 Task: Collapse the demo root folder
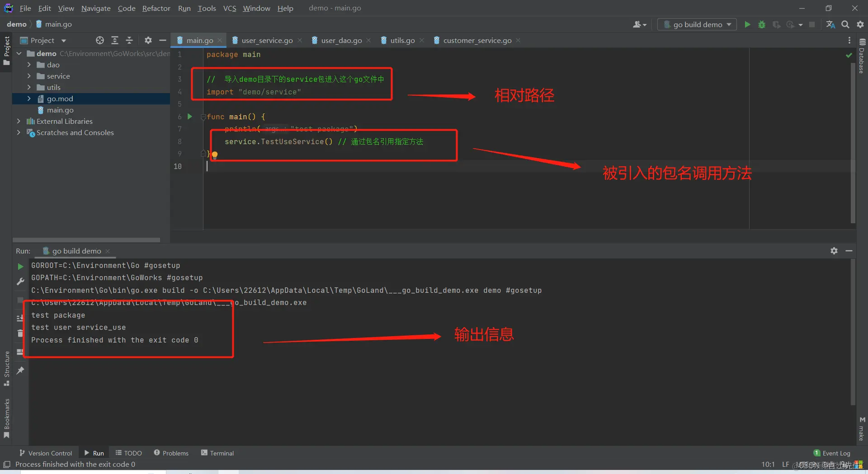tap(19, 53)
